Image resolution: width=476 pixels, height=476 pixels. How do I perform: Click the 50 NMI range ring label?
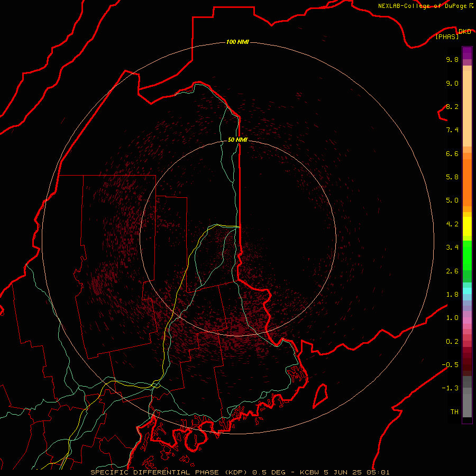237,140
